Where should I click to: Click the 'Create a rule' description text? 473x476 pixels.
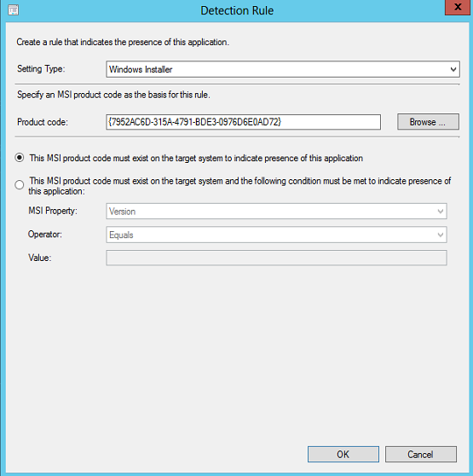[123, 42]
